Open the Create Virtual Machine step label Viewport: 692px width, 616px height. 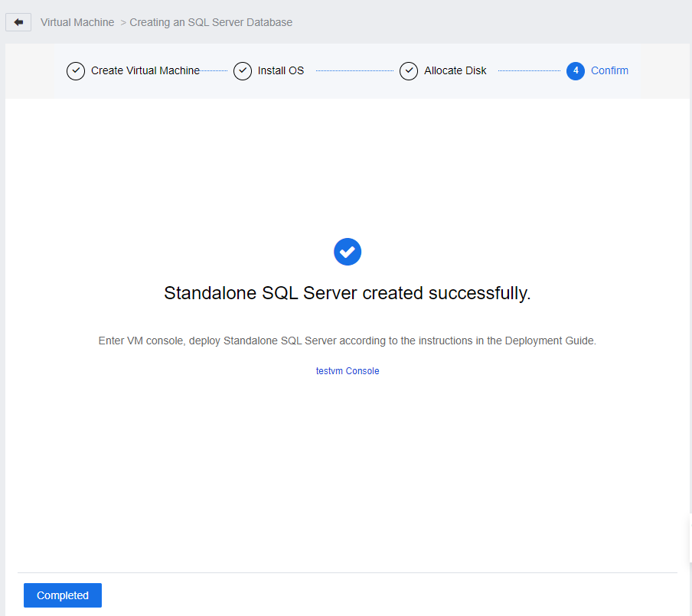tap(145, 70)
